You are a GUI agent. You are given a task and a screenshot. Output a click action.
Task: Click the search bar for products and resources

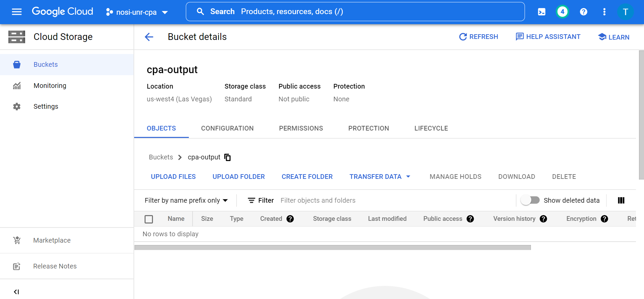tap(355, 12)
